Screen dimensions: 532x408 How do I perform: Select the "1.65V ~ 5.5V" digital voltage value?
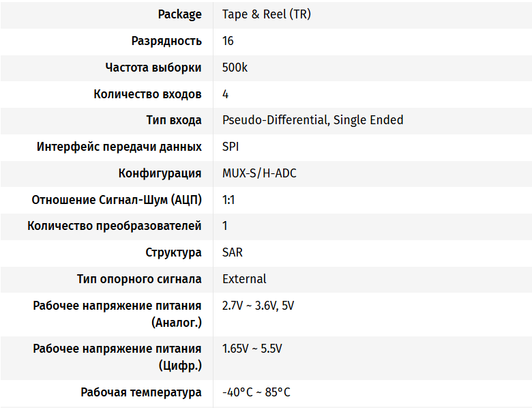tap(252, 349)
